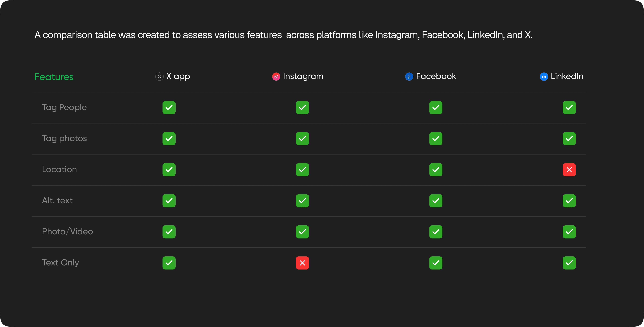644x327 pixels.
Task: Click the Alt. text row label
Action: [57, 201]
